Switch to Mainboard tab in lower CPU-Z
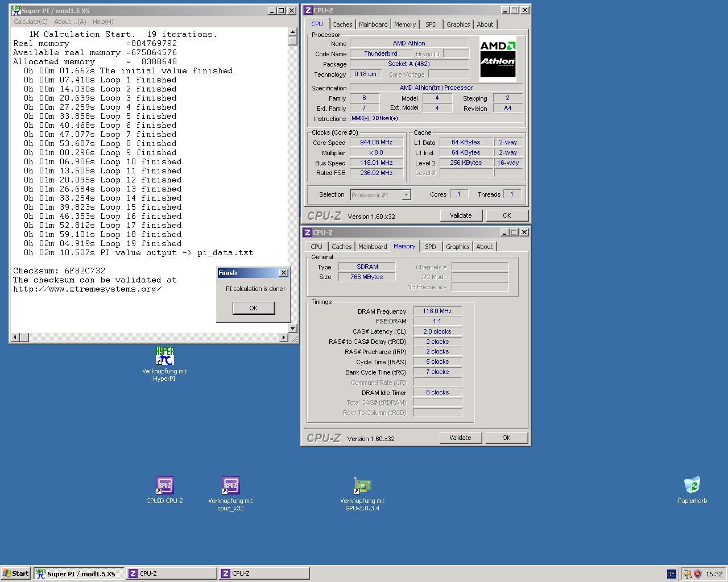 pos(373,247)
